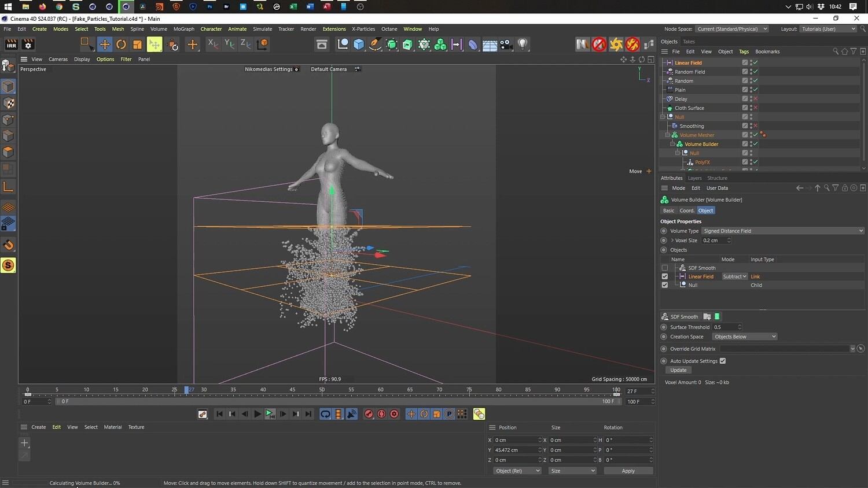Switch to the Coord. tab in Attributes
The width and height of the screenshot is (868, 488).
tap(687, 211)
